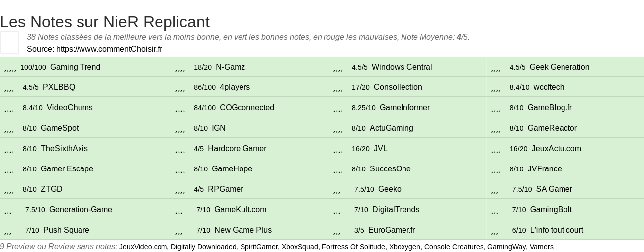Open GameKult.com review
This screenshot has width=644, height=252.
[x=240, y=210]
